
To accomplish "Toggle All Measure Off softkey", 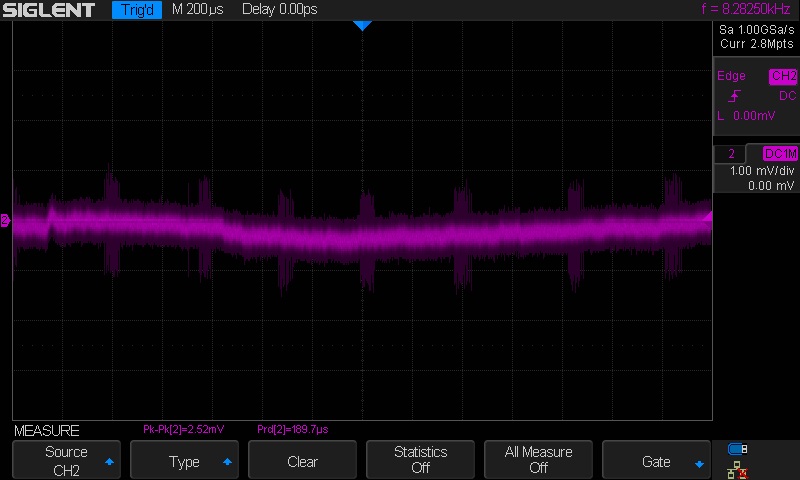I will pyautogui.click(x=538, y=460).
